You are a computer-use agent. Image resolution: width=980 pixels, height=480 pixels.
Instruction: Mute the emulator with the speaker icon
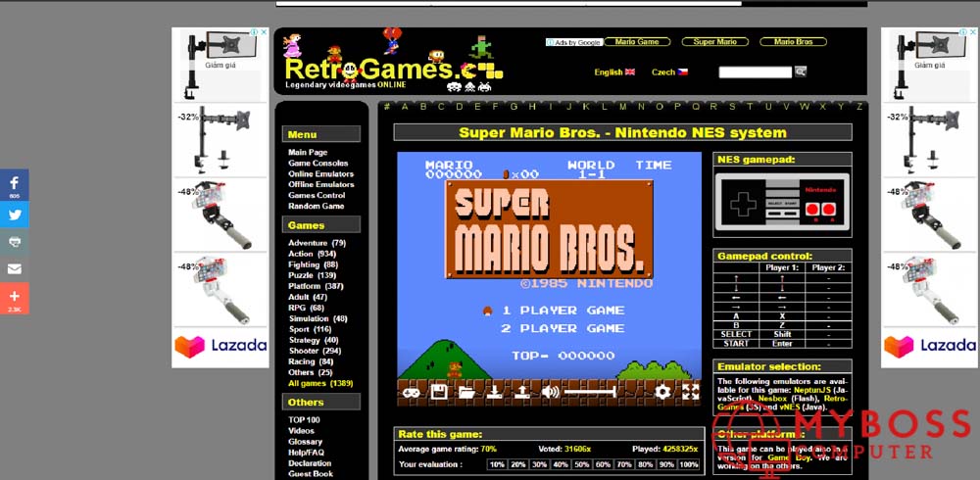tap(550, 393)
